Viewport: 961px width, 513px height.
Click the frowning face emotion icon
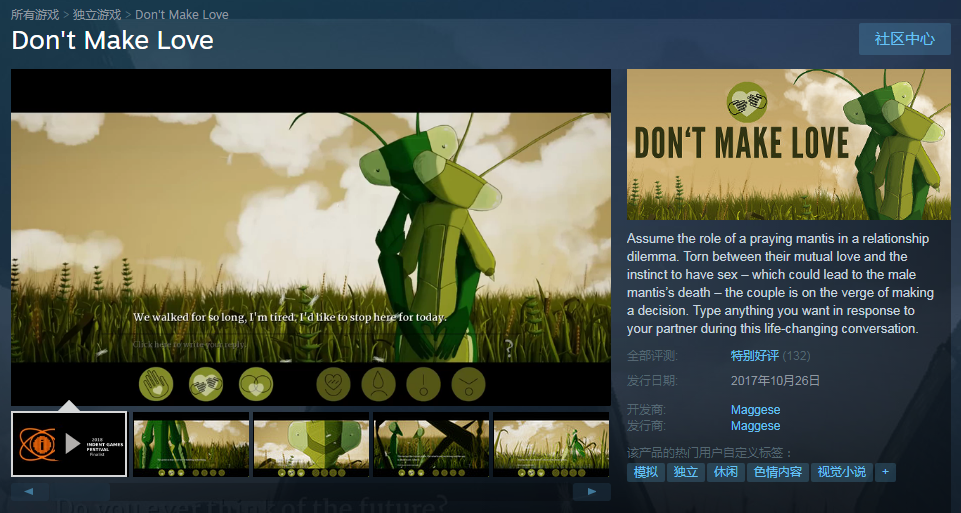pos(468,384)
